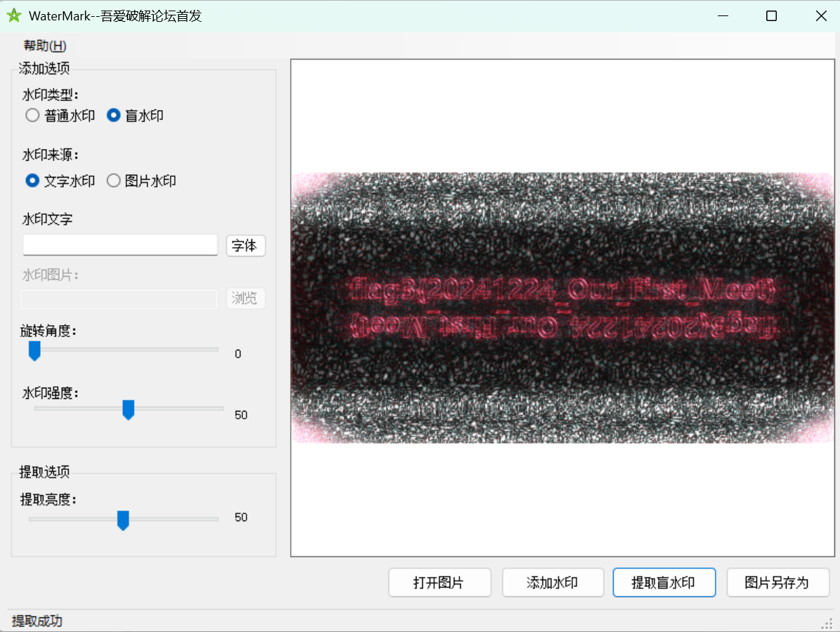Maximize the WaterMark window
The image size is (840, 632).
point(771,16)
